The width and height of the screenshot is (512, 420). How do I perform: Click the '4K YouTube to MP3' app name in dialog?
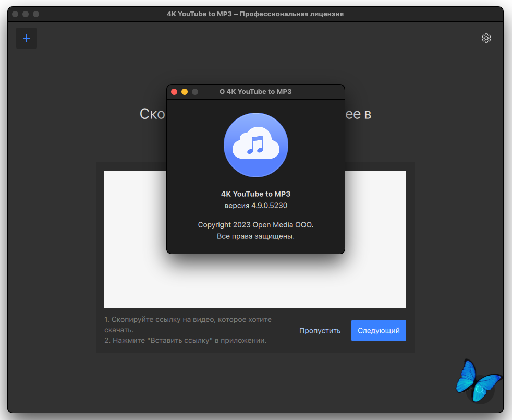coord(255,194)
